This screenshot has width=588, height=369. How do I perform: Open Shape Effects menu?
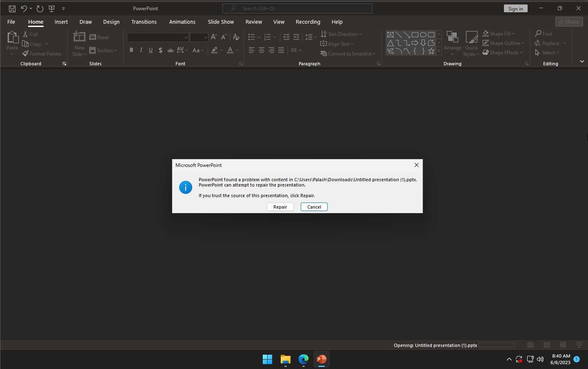pyautogui.click(x=502, y=53)
